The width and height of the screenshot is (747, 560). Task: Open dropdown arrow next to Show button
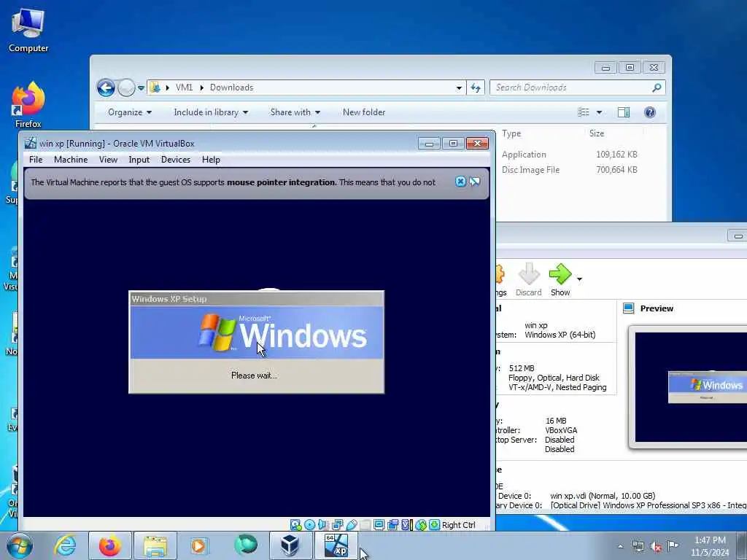point(579,279)
